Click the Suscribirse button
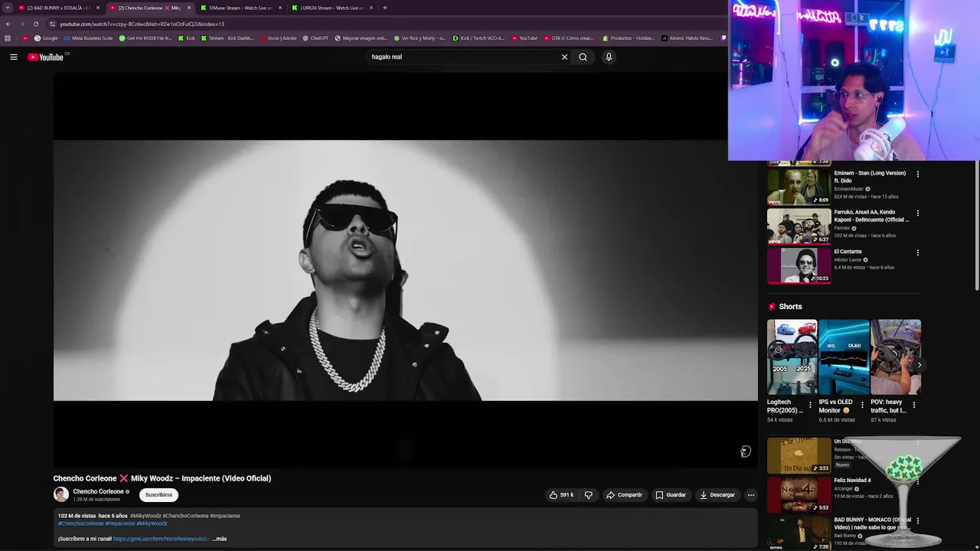This screenshot has height=551, width=980. (x=158, y=495)
